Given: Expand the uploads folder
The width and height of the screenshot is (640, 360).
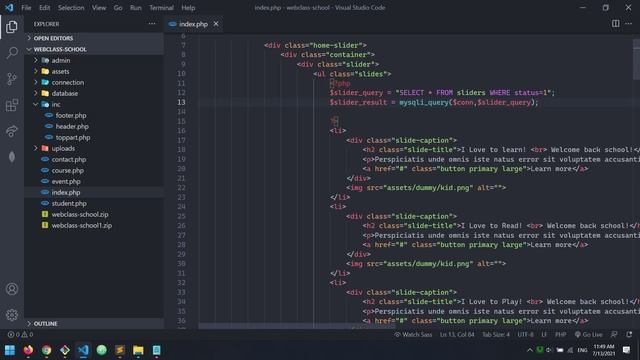Looking at the screenshot, I should [x=94, y=148].
